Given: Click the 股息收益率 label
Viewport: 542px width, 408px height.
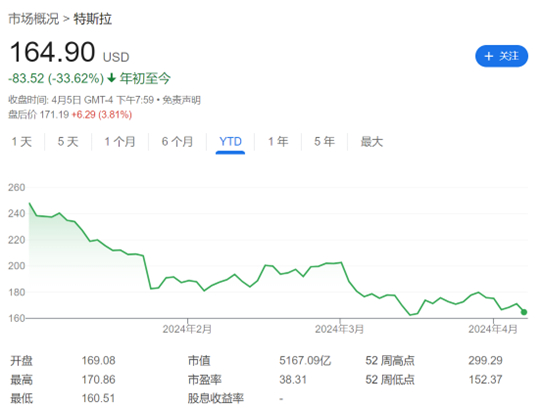Looking at the screenshot, I should pyautogui.click(x=216, y=398).
